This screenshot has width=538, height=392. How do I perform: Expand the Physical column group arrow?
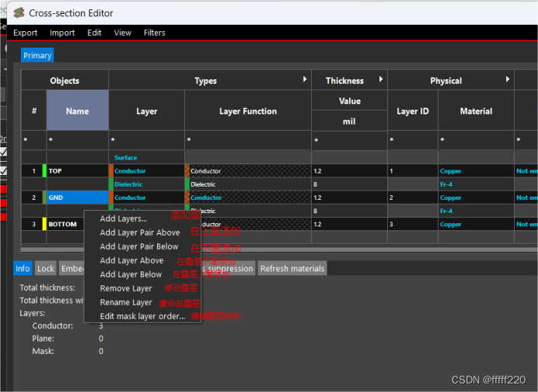(x=508, y=79)
